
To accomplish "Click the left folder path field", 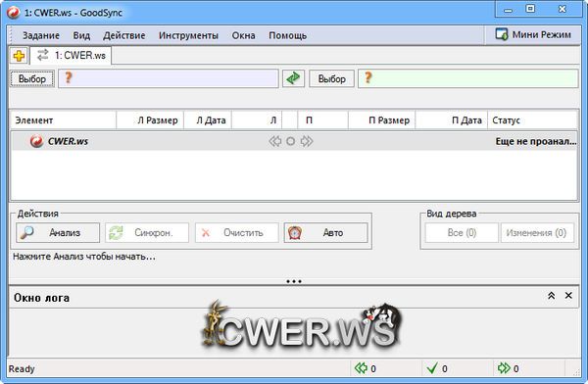I will (x=169, y=78).
